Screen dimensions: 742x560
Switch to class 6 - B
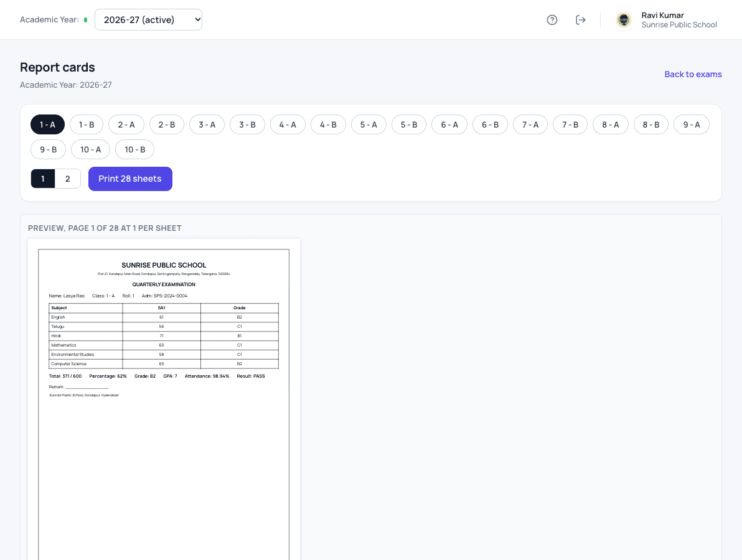point(491,124)
